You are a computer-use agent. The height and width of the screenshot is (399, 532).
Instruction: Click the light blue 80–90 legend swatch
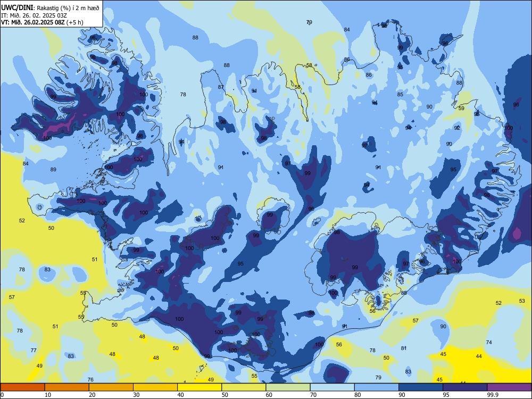[x=377, y=387]
